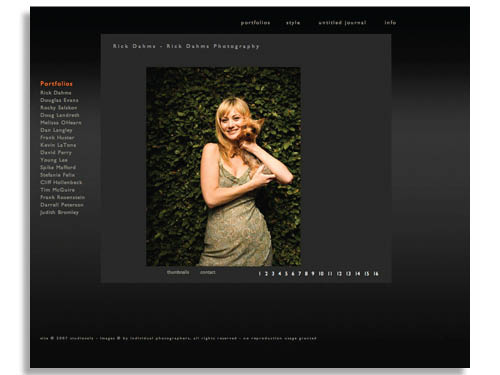Screen dimensions: 500x375
Task: Select Cliff Hollenbeck portfolio
Action: point(61,182)
